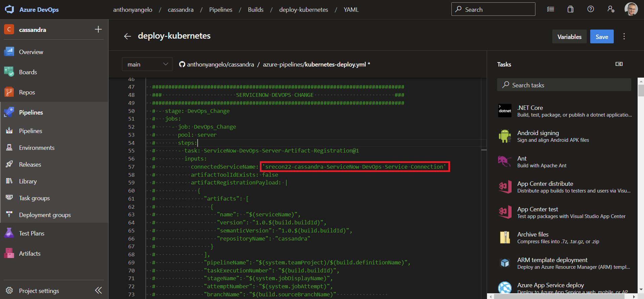The height and width of the screenshot is (299, 644).
Task: Click Tasks panel vertical scrollbar
Action: pos(641,91)
